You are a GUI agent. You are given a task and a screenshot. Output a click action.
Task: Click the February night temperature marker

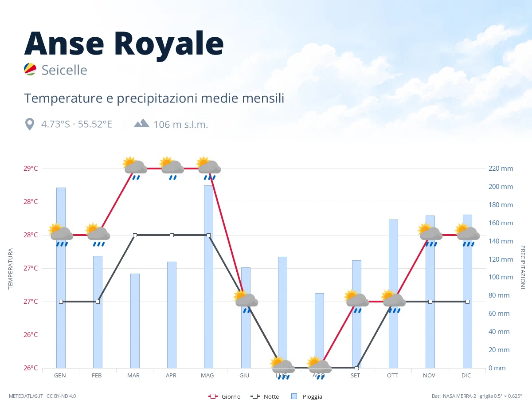98,302
